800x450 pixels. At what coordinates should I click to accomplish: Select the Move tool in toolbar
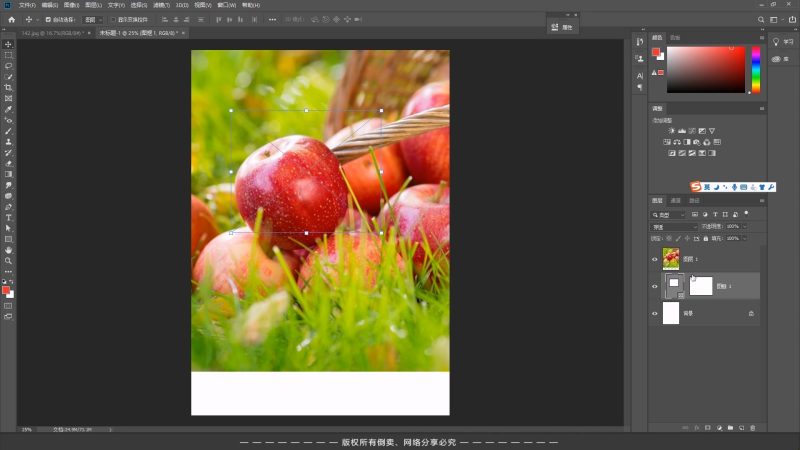pos(8,44)
